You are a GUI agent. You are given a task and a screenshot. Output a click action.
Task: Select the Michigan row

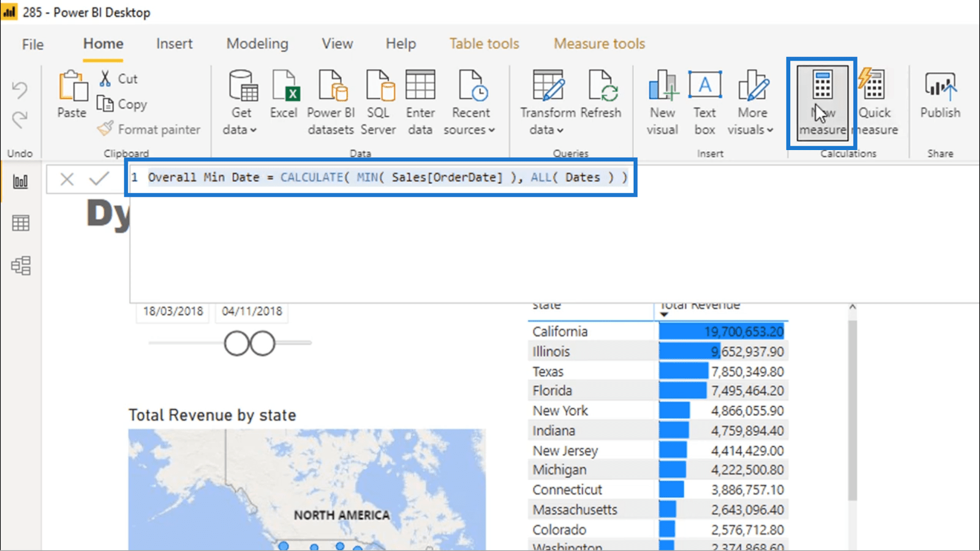[658, 470]
